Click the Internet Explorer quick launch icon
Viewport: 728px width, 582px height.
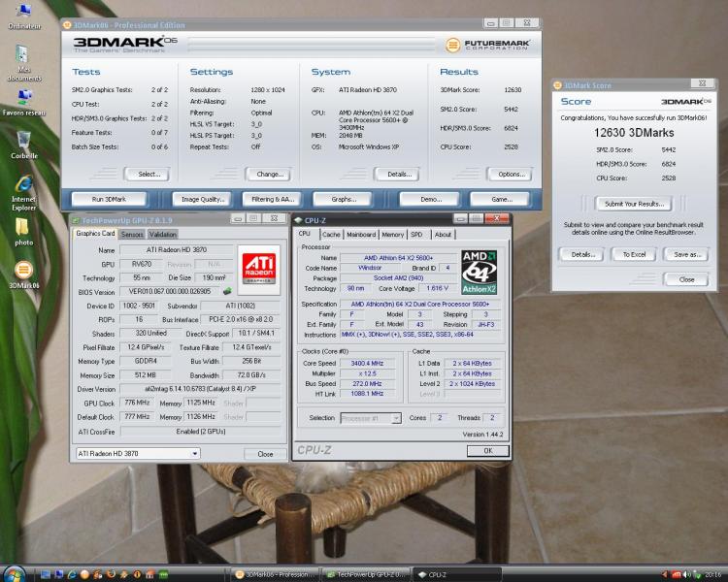pyautogui.click(x=72, y=574)
